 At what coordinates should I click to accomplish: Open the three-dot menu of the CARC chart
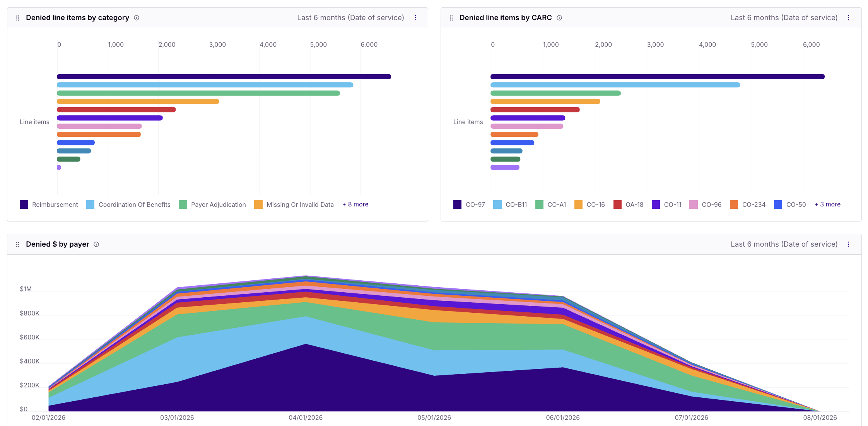coord(849,18)
